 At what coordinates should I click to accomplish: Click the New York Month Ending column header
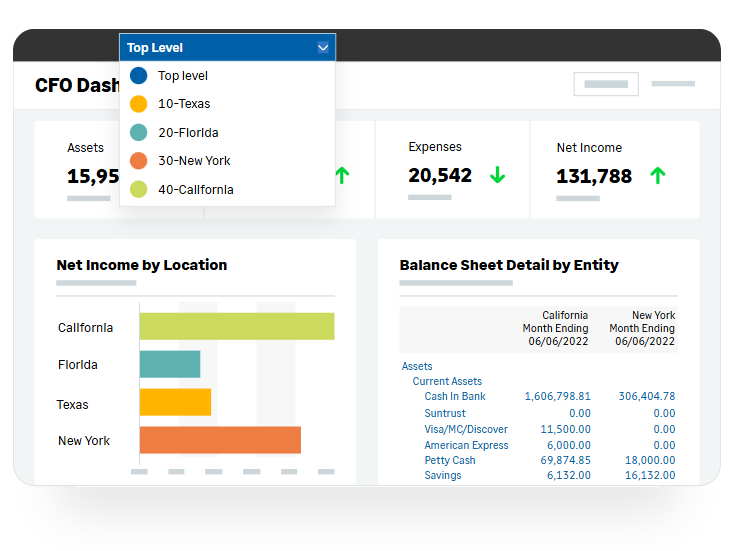tap(642, 329)
